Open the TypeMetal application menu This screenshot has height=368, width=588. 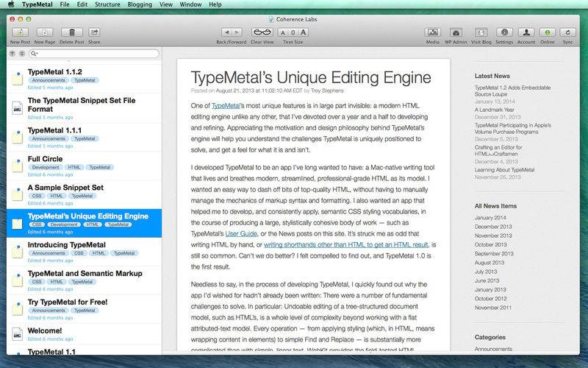point(37,4)
